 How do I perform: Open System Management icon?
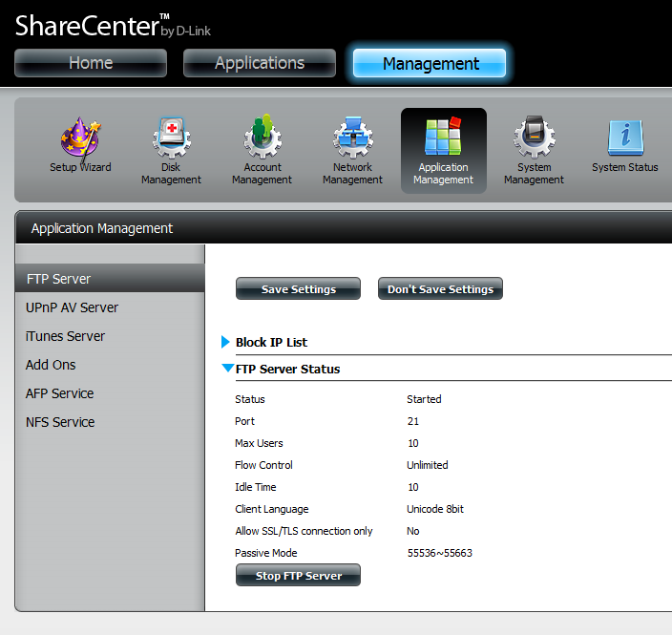coord(534,151)
